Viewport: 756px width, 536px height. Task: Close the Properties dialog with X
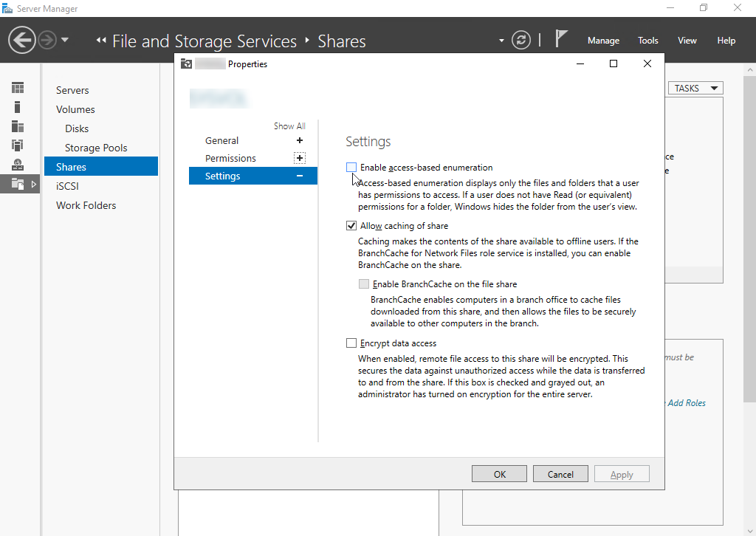point(647,63)
